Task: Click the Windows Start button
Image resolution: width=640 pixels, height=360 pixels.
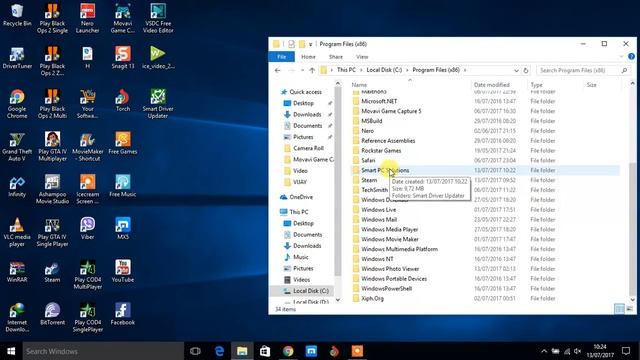Action: coord(11,351)
